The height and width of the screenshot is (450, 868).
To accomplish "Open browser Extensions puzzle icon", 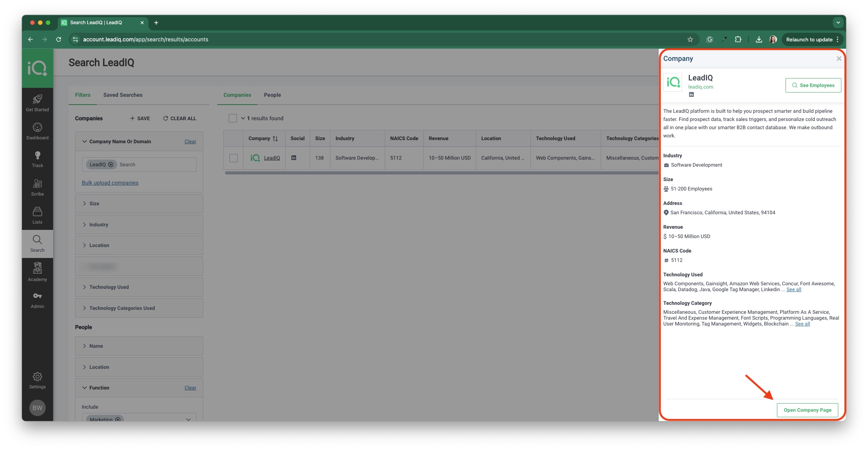I will (x=738, y=39).
